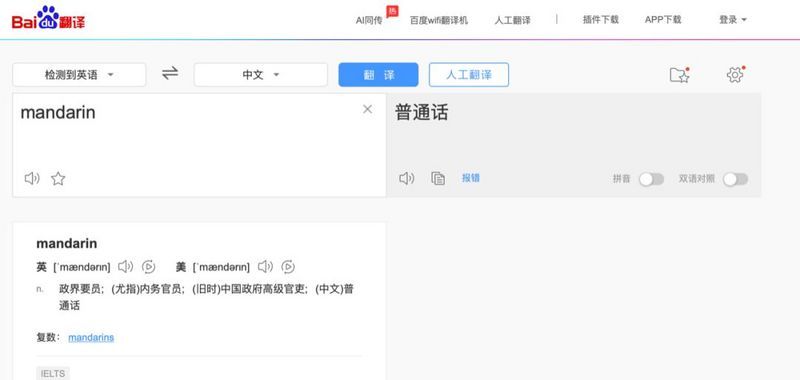Viewport: 800px width, 380px height.
Task: Open the 检测到英语 source language dropdown
Action: 79,75
